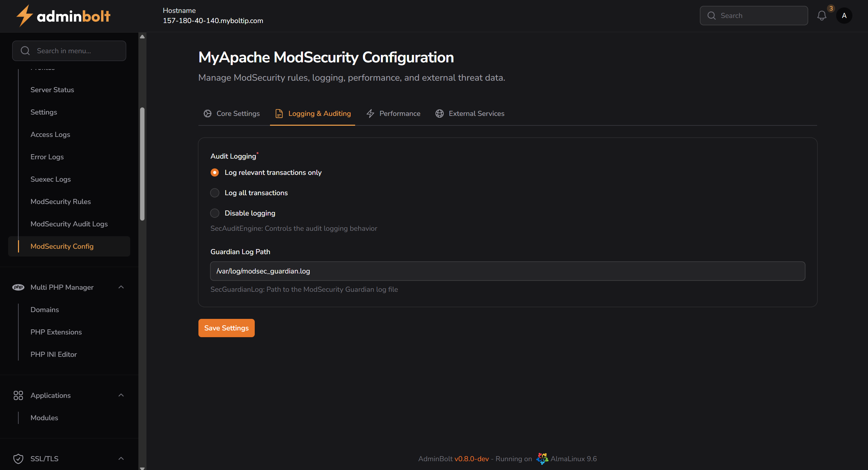Open the user avatar menu
868x470 pixels.
click(x=844, y=16)
